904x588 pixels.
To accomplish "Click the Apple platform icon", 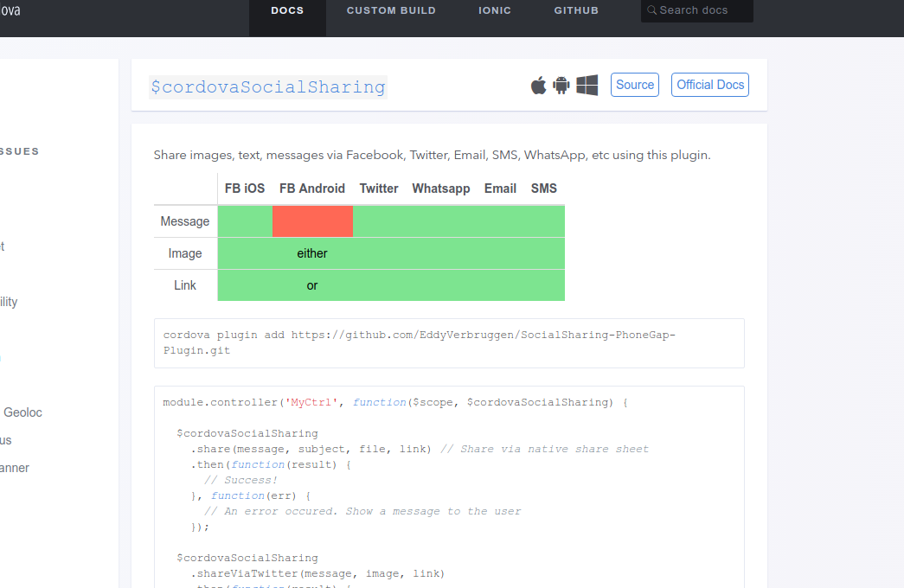I will (538, 85).
